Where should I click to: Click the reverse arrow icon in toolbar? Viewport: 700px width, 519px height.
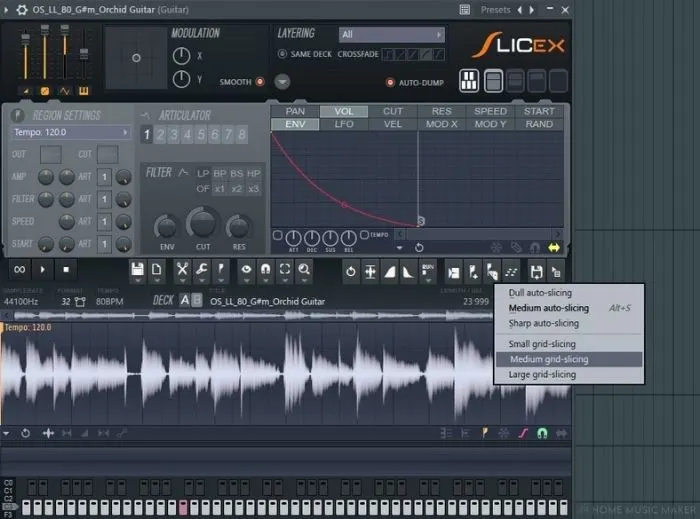pos(351,271)
